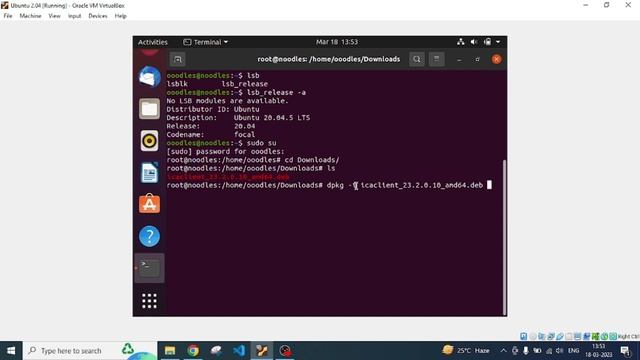Open the Windows taskbar clock and date

click(598, 351)
